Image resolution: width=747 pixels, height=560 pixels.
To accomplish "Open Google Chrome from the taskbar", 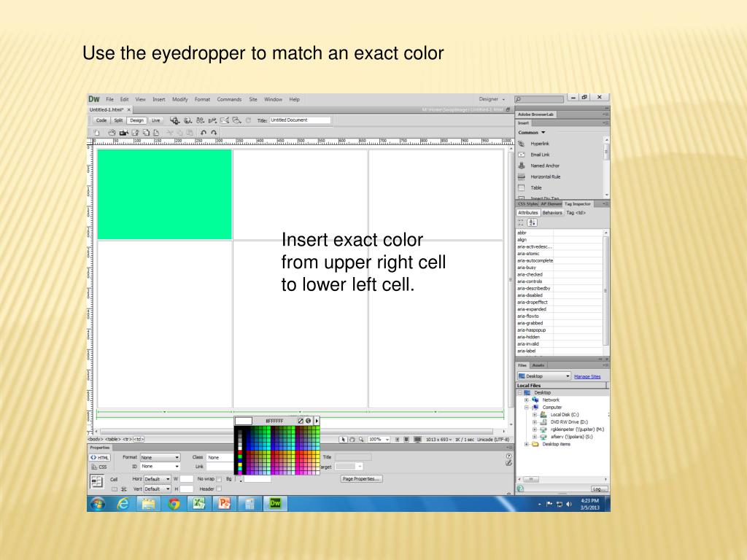I will 174,502.
